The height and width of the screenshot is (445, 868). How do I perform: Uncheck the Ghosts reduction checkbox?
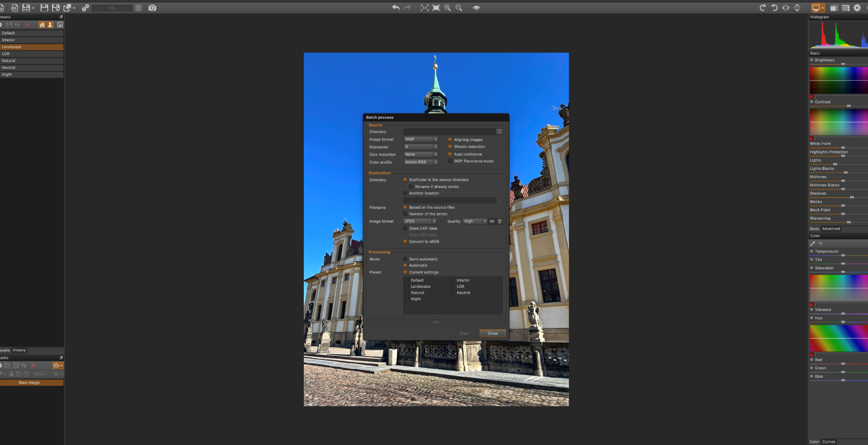coord(450,147)
